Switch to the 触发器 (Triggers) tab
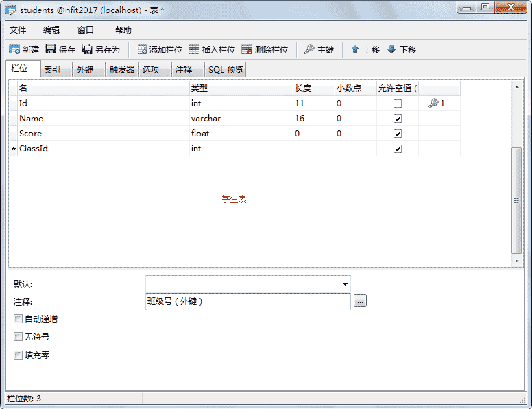 122,69
